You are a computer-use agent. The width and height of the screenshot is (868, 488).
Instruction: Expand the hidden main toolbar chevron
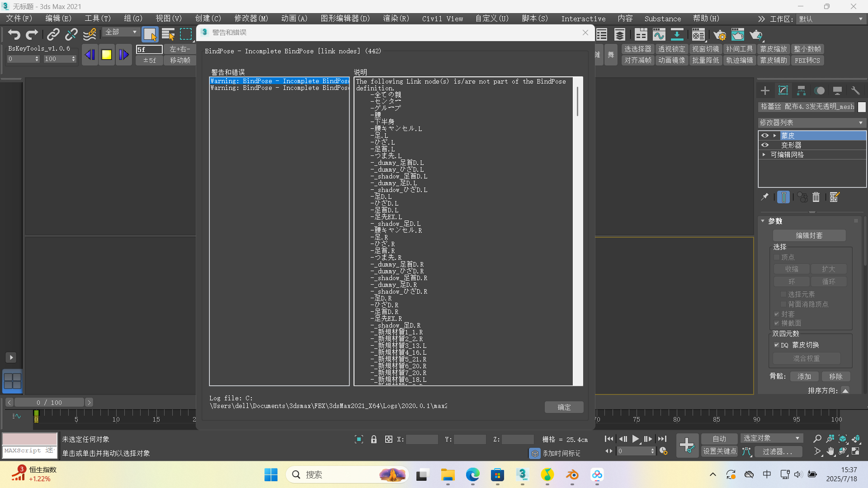click(761, 19)
